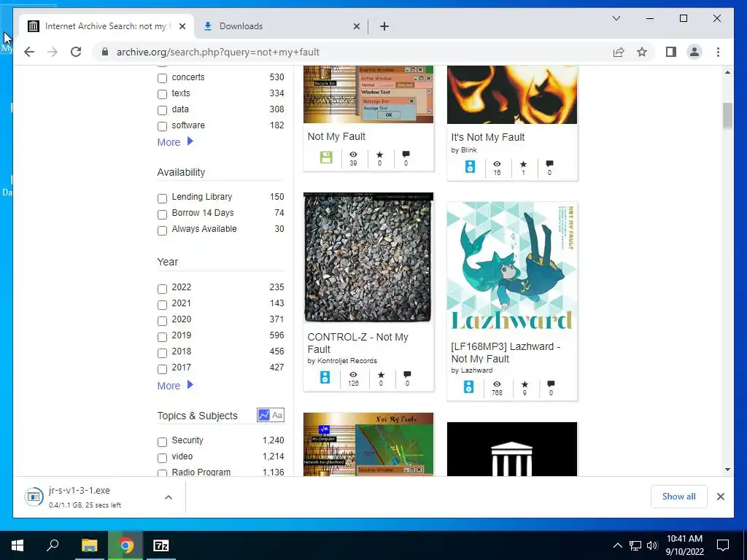
Task: Click the forward navigation arrow
Action: pos(53,52)
